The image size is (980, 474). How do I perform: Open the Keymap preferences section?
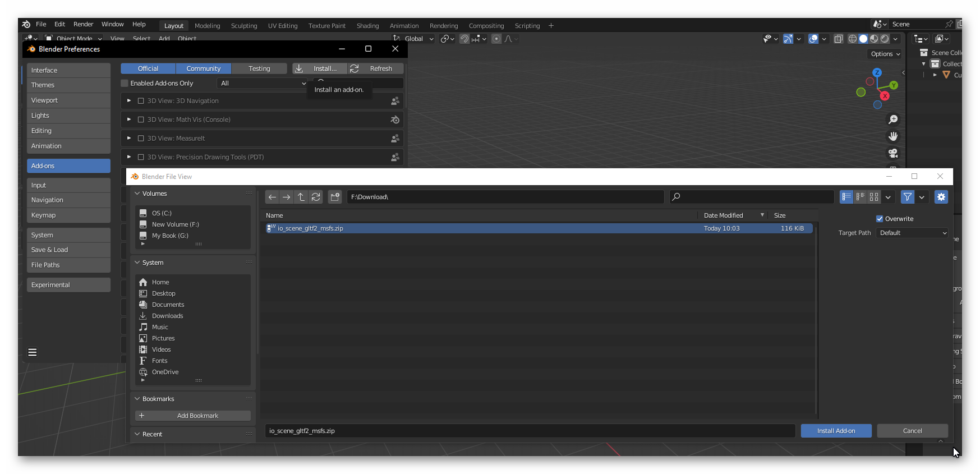tap(68, 215)
